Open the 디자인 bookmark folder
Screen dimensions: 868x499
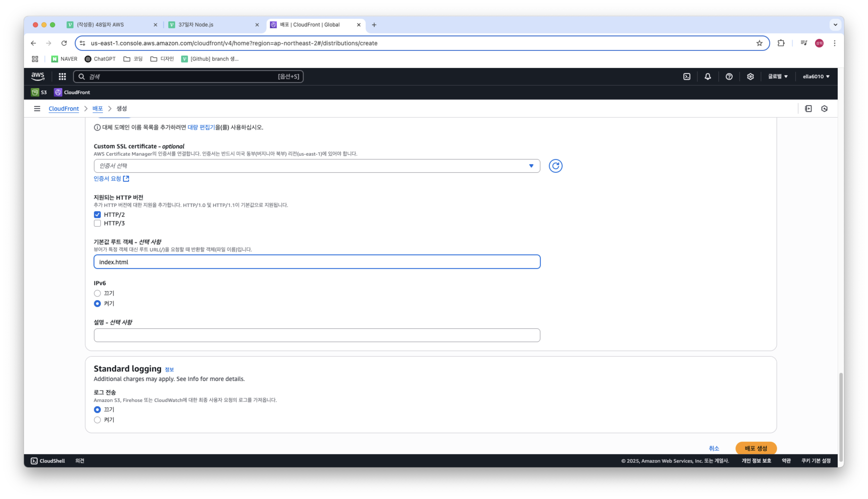(162, 59)
